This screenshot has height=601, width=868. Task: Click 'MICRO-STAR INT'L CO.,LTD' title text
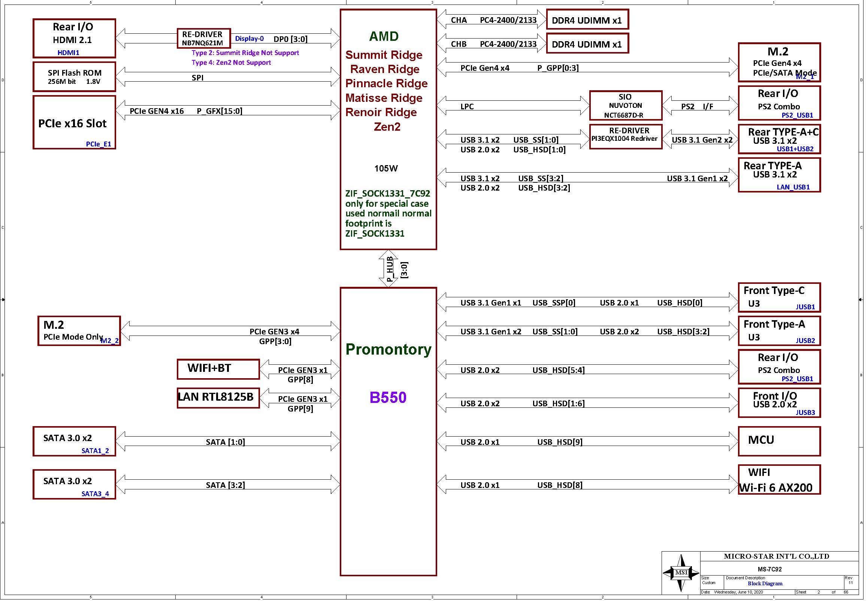click(777, 556)
